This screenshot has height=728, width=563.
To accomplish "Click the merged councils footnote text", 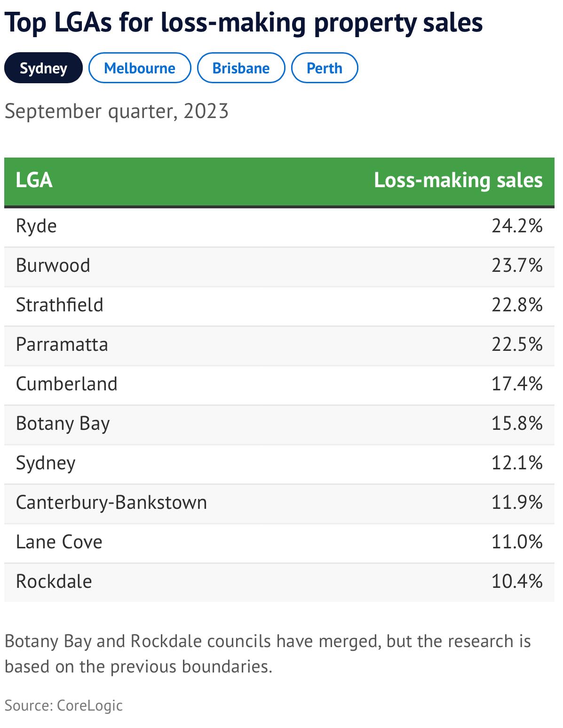I will click(267, 654).
